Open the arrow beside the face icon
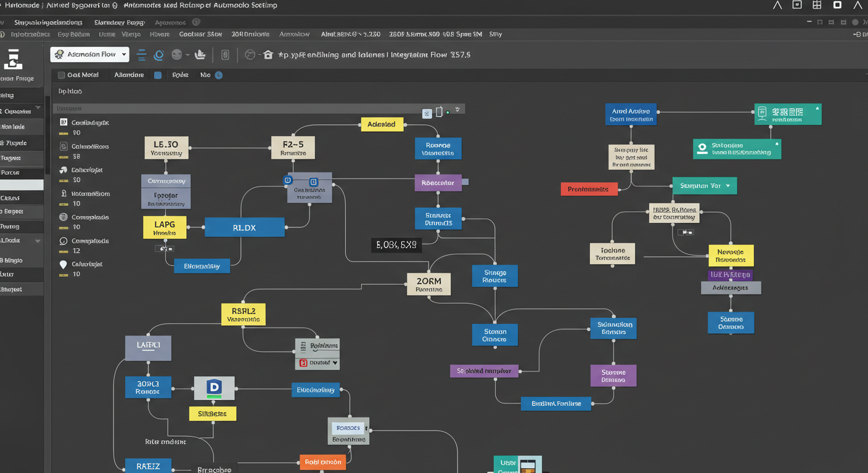The height and width of the screenshot is (473, 868). [x=187, y=54]
